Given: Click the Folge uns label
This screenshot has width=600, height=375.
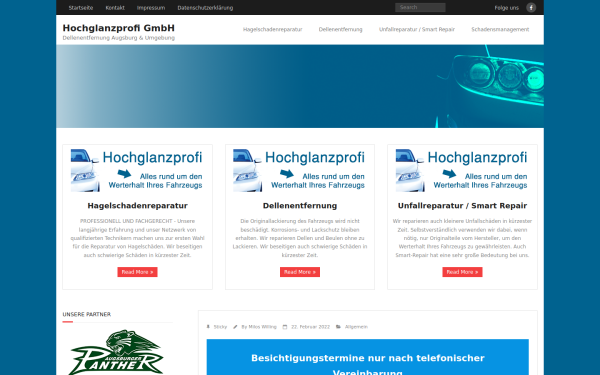Looking at the screenshot, I should tap(507, 8).
